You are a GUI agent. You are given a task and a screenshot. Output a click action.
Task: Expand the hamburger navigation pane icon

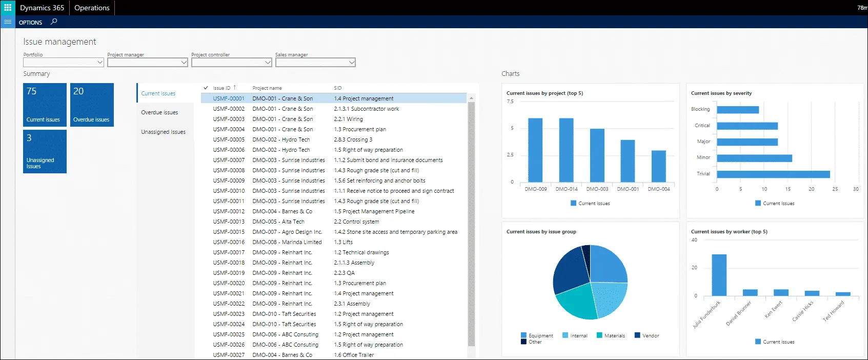[8, 22]
